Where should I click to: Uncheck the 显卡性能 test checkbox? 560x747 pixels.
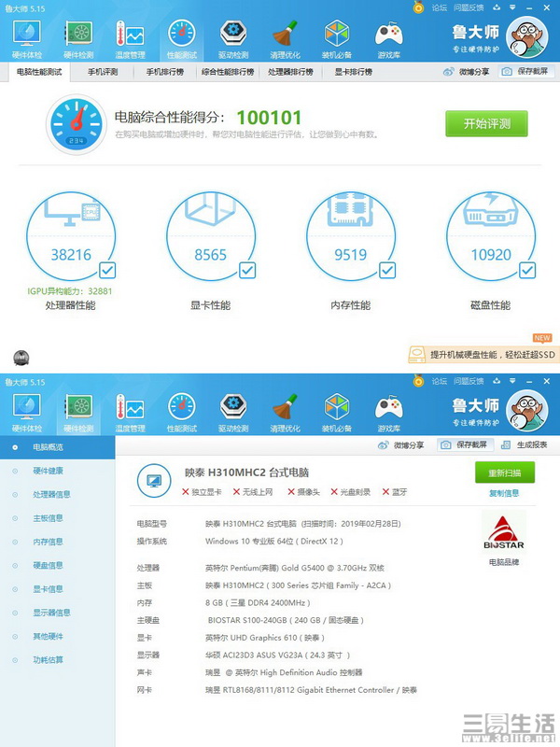tap(247, 270)
